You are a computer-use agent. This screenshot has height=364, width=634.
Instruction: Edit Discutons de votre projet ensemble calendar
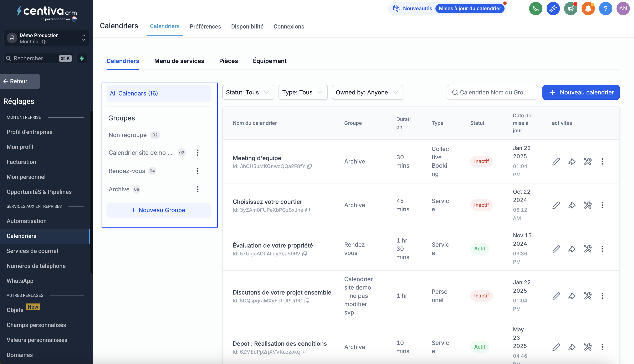(556, 296)
